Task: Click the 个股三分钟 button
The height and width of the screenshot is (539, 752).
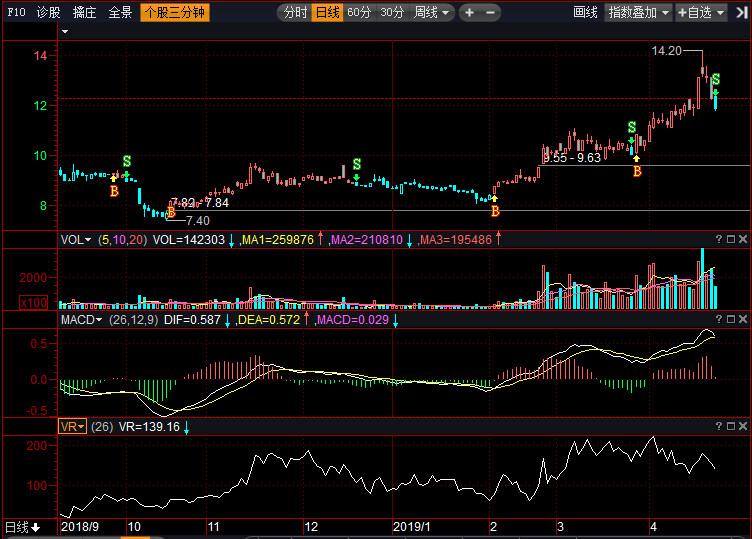Action: [x=175, y=13]
